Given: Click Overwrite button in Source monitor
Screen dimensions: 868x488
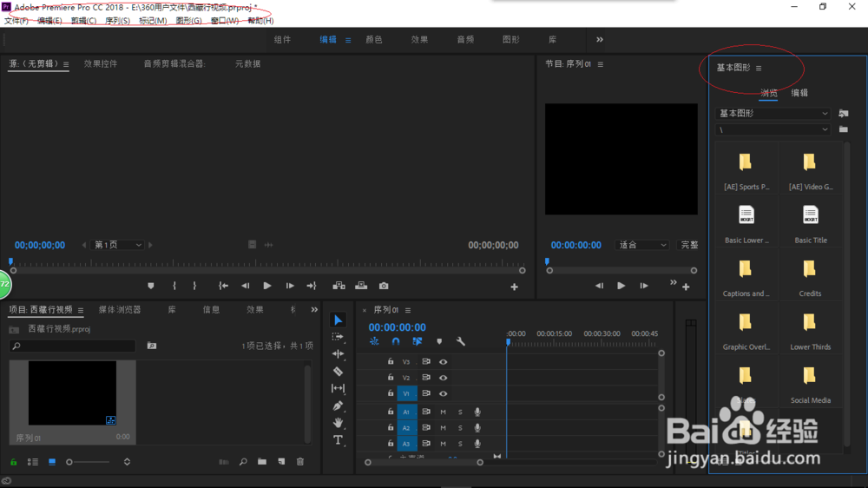Looking at the screenshot, I should point(361,286).
